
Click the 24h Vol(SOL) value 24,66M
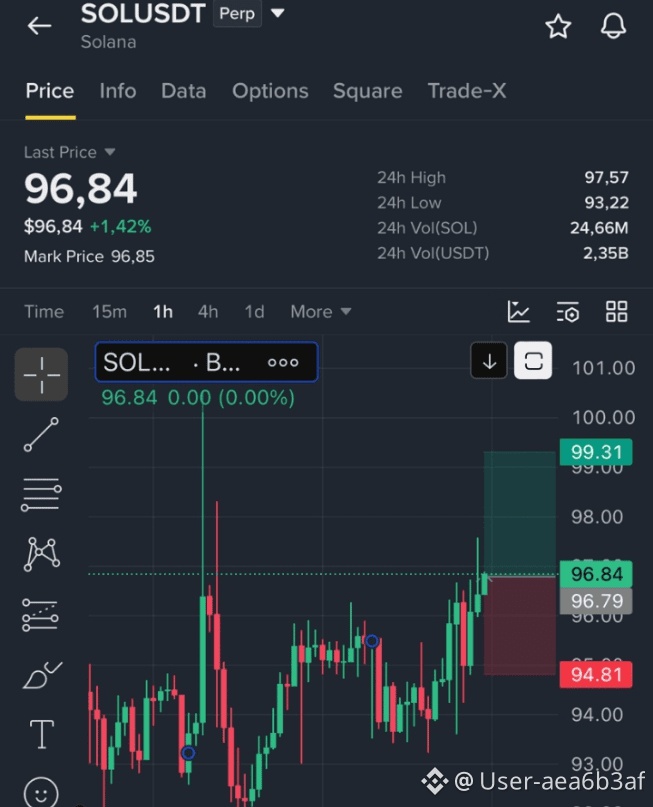599,228
